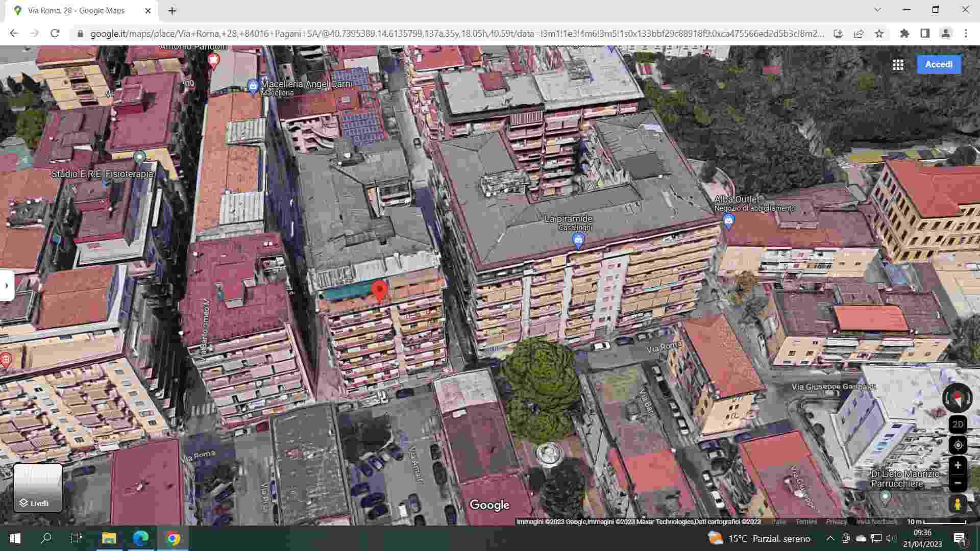
Task: Select the Via Roma, 28 browser tab
Action: coord(77,10)
